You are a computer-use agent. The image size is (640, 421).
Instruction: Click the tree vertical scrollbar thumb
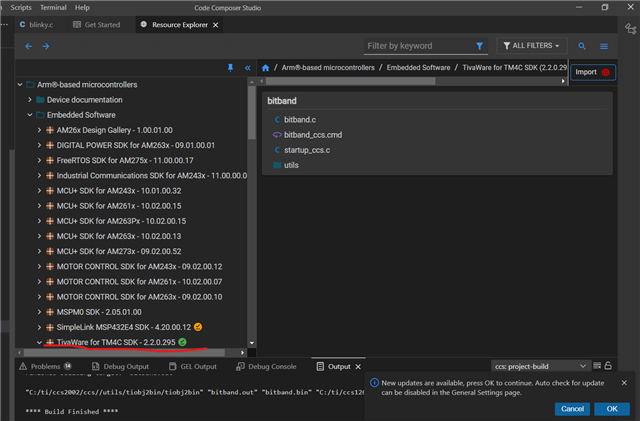click(x=252, y=112)
